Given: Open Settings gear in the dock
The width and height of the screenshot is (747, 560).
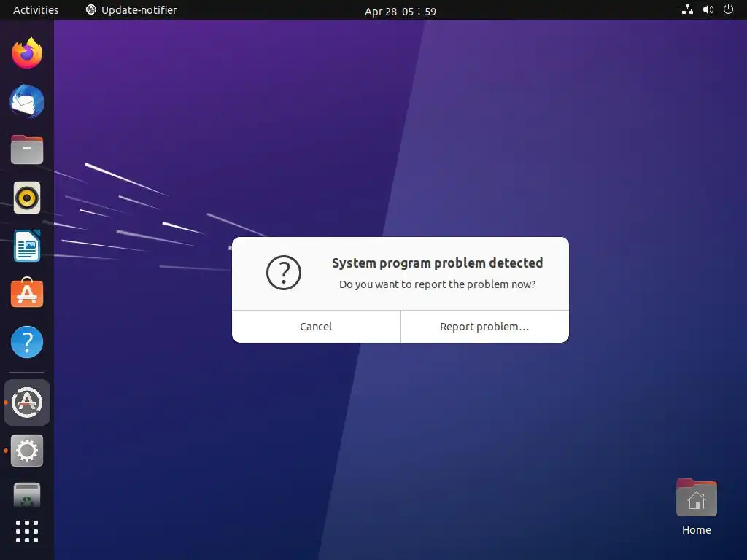Looking at the screenshot, I should pos(27,451).
